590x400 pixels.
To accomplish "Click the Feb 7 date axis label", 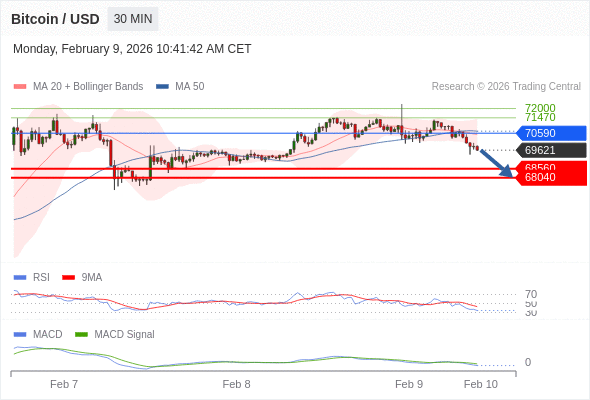I will [x=64, y=384].
